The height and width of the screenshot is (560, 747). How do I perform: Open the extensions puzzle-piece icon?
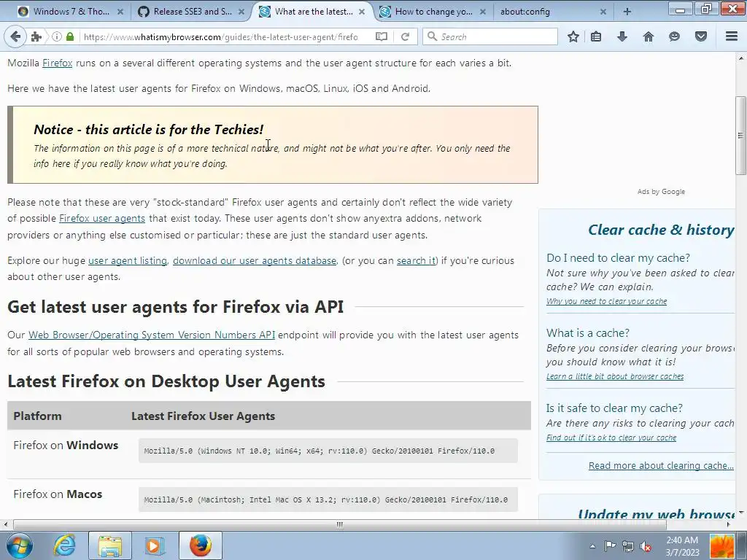pos(36,36)
